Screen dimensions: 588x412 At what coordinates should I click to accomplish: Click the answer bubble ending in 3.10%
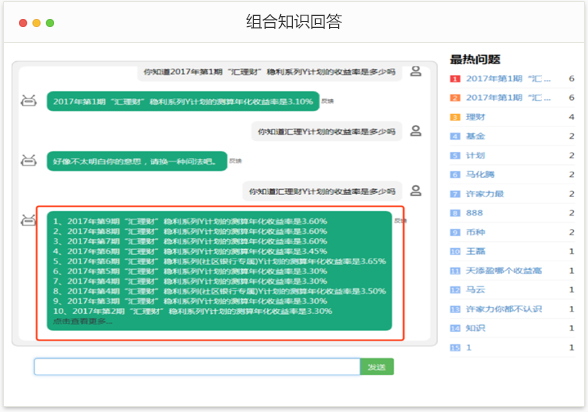(183, 101)
